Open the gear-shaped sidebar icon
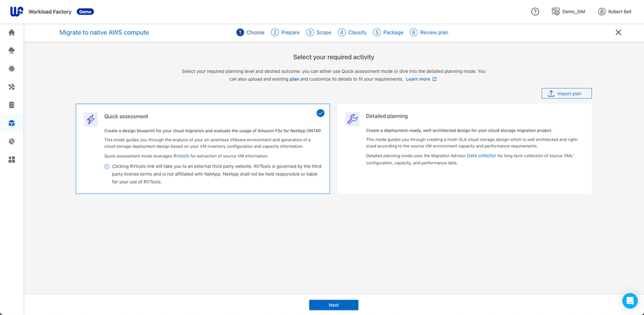The height and width of the screenshot is (315, 644). click(12, 141)
